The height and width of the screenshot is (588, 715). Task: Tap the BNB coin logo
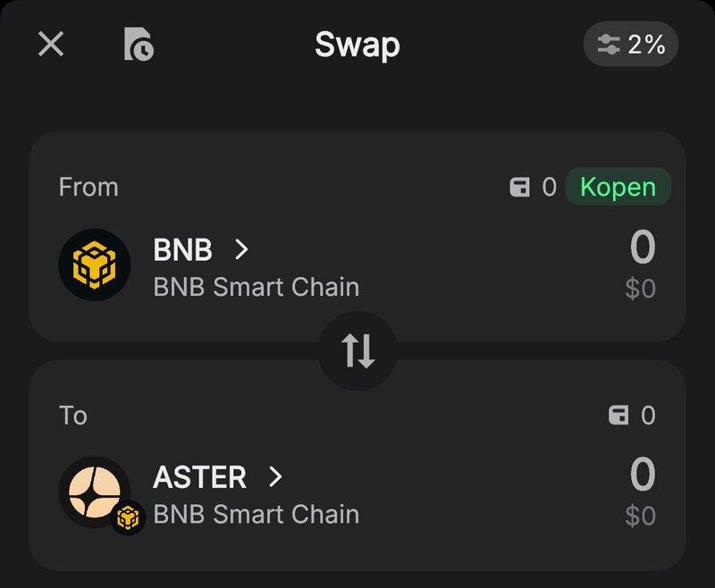(95, 265)
